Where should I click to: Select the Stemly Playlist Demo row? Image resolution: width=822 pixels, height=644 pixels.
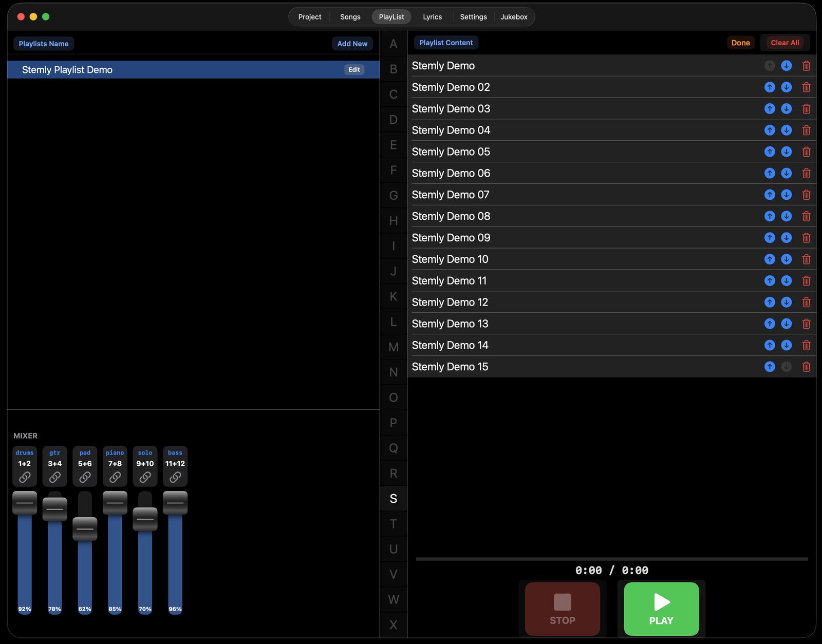(x=193, y=70)
